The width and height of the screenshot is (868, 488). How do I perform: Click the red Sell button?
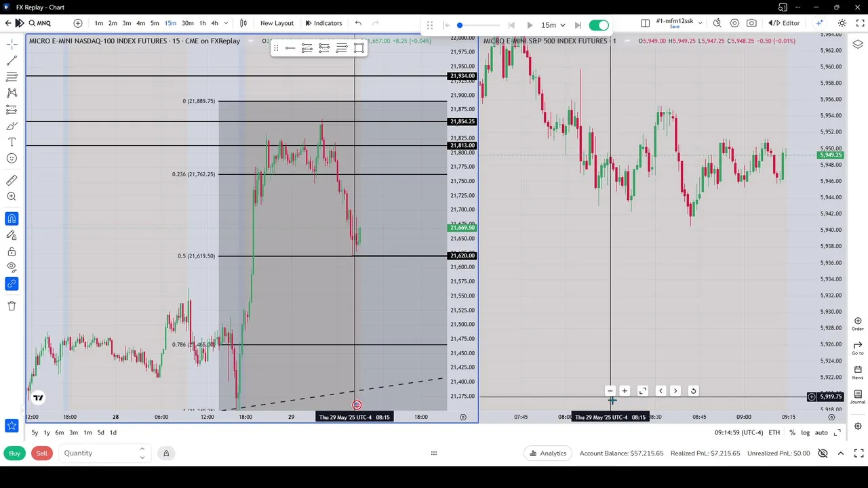click(x=42, y=453)
